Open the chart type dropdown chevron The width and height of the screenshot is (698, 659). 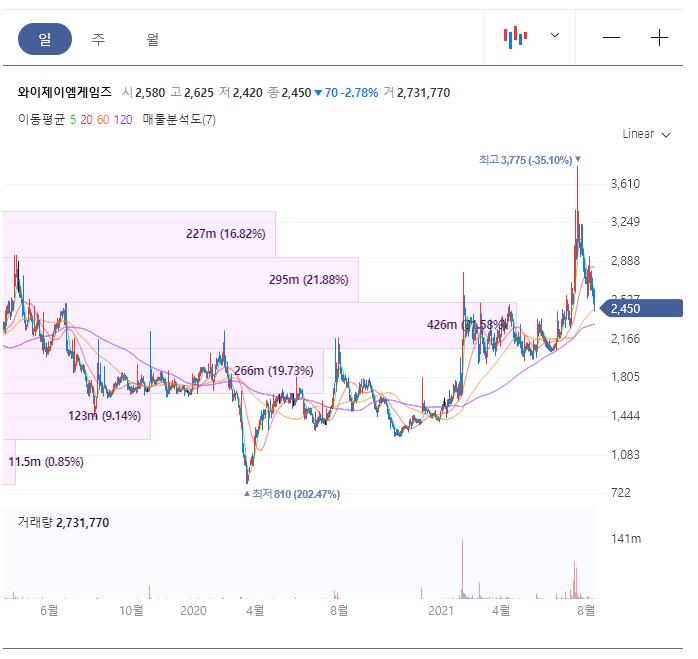[555, 35]
